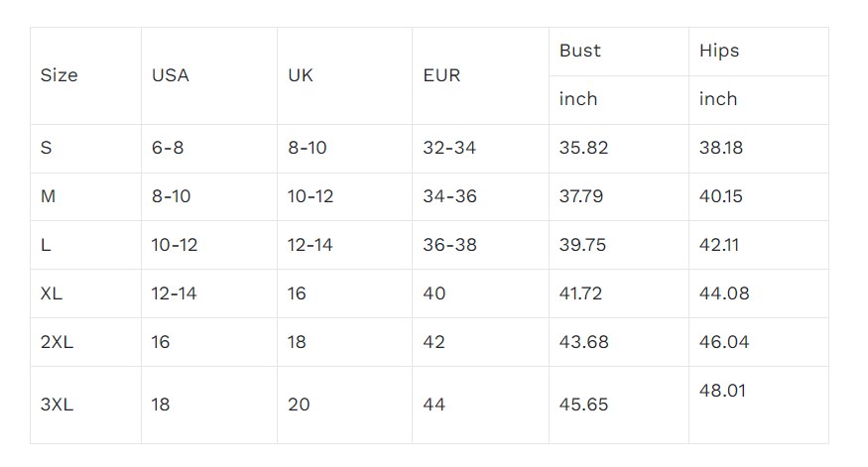The height and width of the screenshot is (467, 868).
Task: Click bust value 43.68
Action: coord(584,342)
